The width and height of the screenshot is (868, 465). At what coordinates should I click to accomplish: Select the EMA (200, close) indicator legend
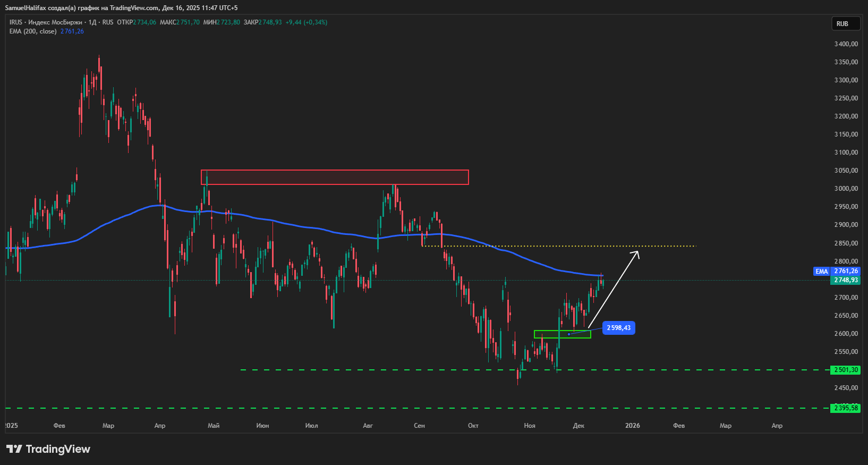coord(33,31)
